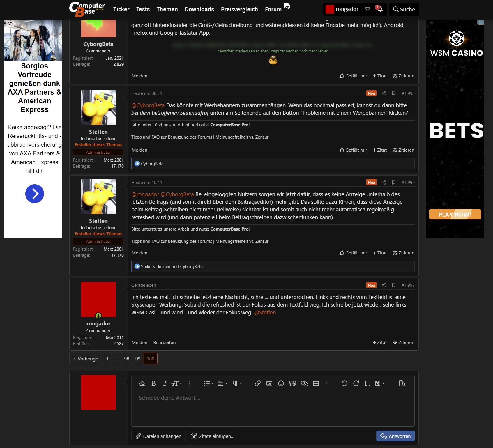Select current page 100
The image size is (493, 448).
click(x=151, y=359)
